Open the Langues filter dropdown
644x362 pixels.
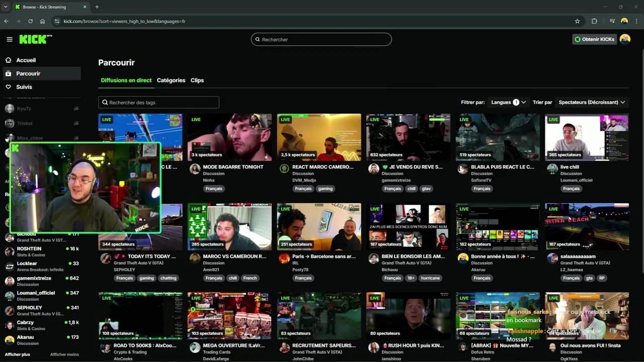point(508,102)
